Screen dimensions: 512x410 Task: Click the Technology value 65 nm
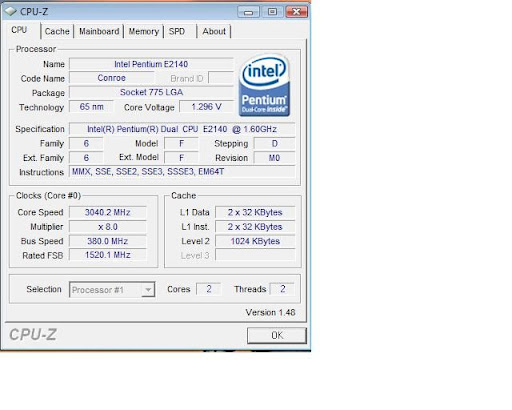click(91, 107)
